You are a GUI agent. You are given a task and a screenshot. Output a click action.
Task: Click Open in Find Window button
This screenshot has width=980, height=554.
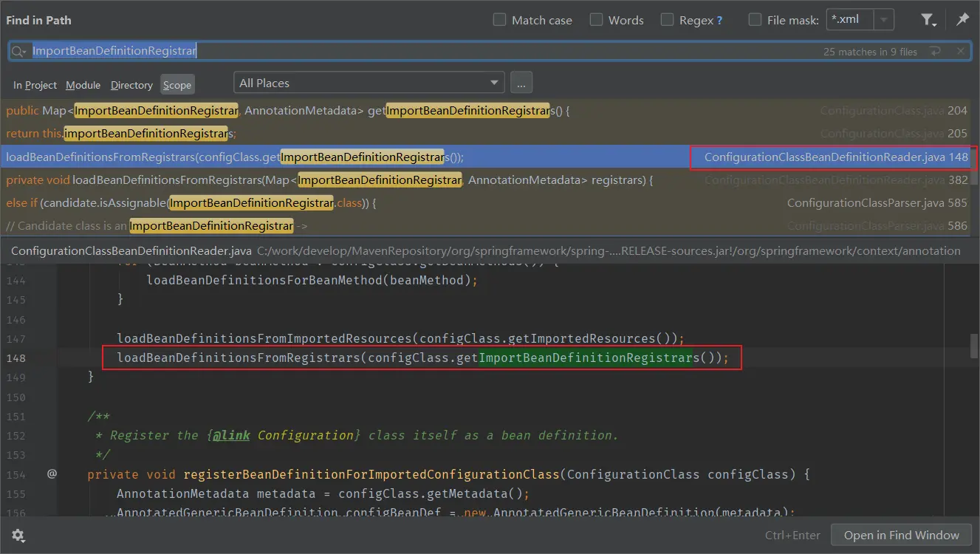902,536
